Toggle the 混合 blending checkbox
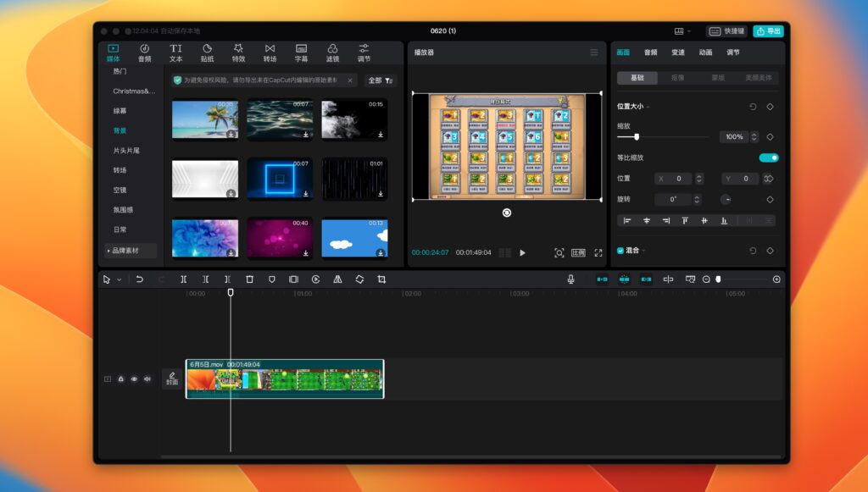The width and height of the screenshot is (868, 492). [622, 251]
